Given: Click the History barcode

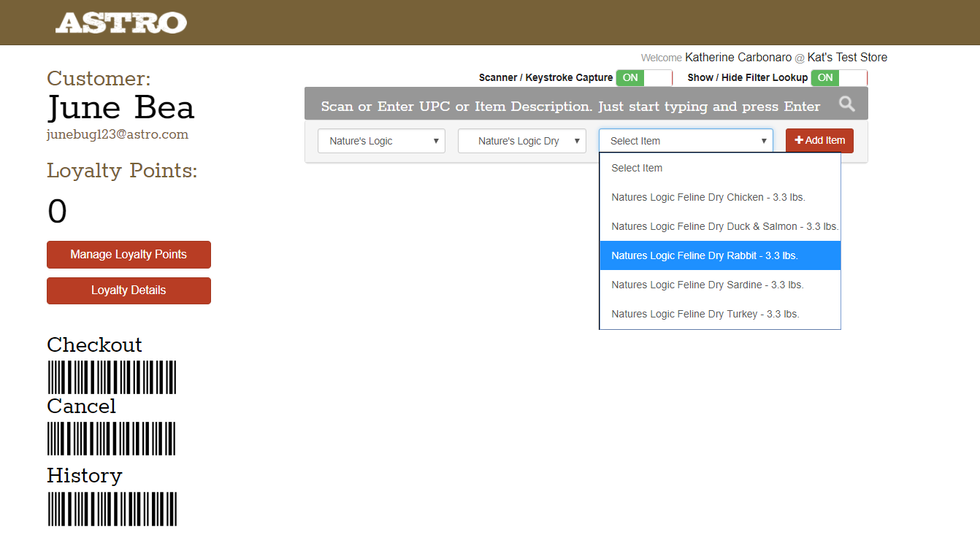Looking at the screenshot, I should tap(112, 509).
